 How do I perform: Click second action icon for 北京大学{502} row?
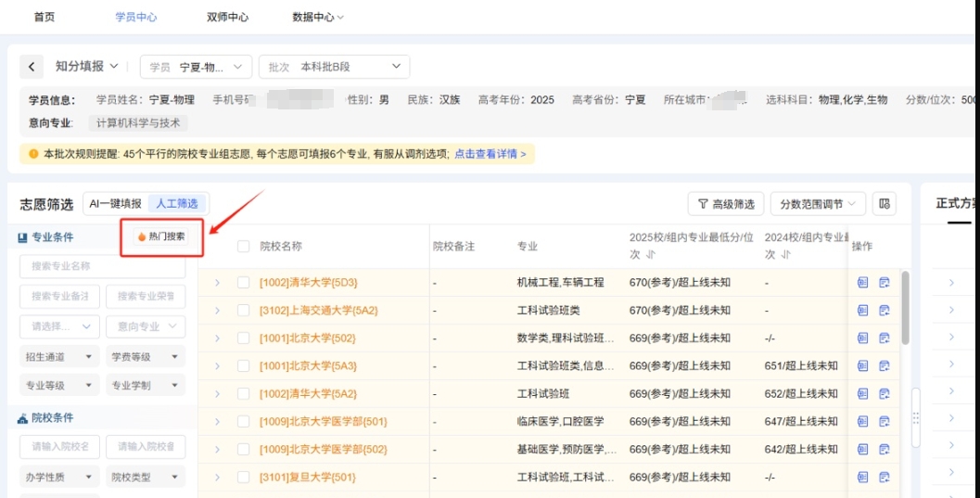click(x=884, y=338)
